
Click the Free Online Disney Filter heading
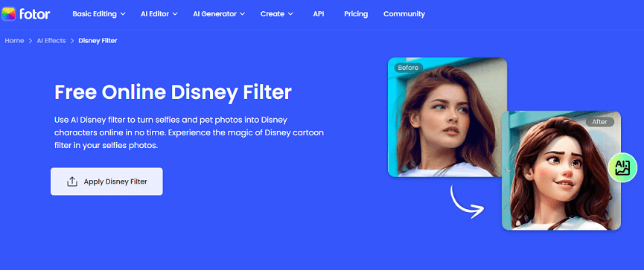[173, 93]
